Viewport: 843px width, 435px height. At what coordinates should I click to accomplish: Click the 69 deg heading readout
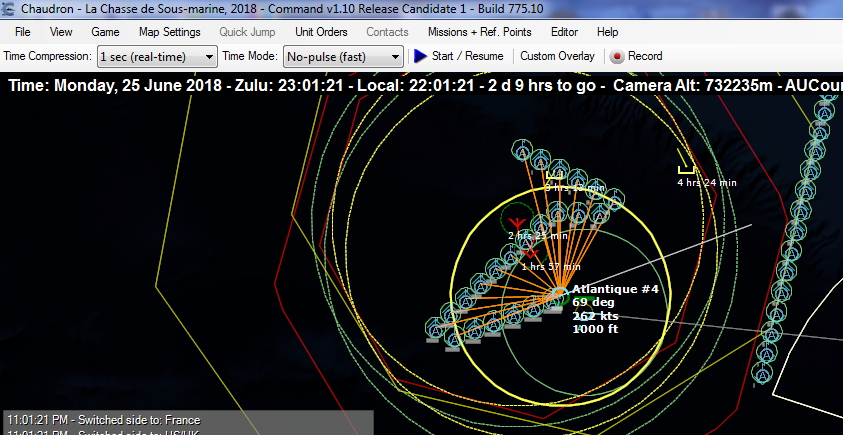tap(593, 303)
